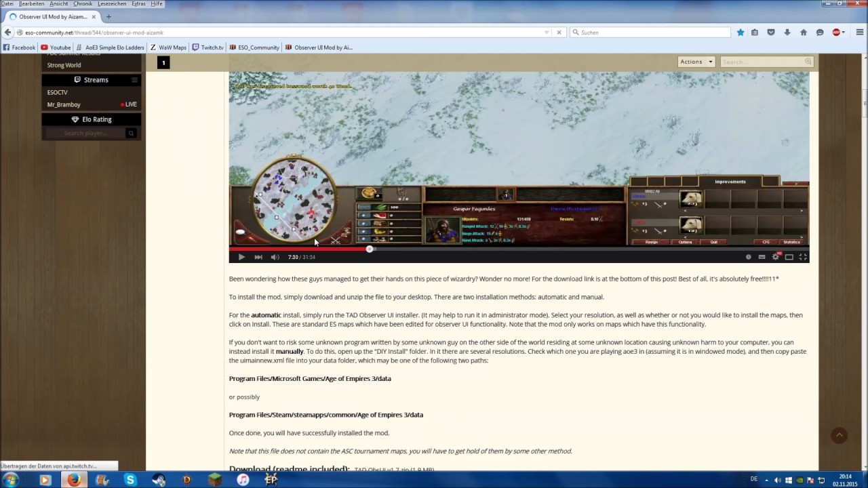
Task: Open the Firefox hamburger menu
Action: tap(860, 32)
